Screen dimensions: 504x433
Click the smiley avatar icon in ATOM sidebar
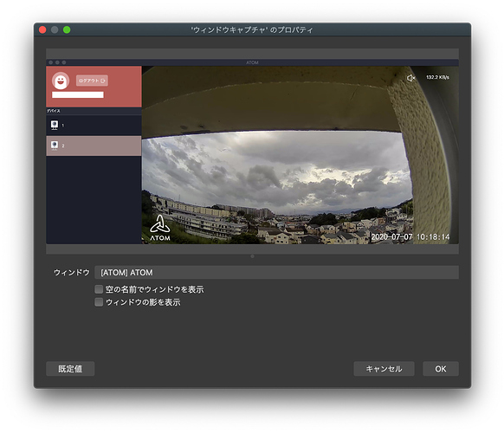(61, 81)
